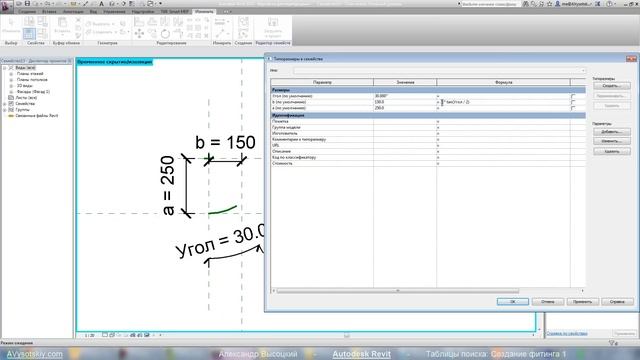Expand the Семейства tree node
This screenshot has height=360, width=640.
coord(4,104)
